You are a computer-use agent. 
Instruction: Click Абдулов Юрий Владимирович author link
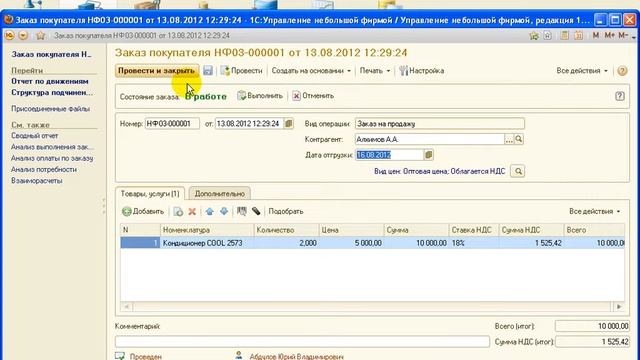pyautogui.click(x=296, y=357)
